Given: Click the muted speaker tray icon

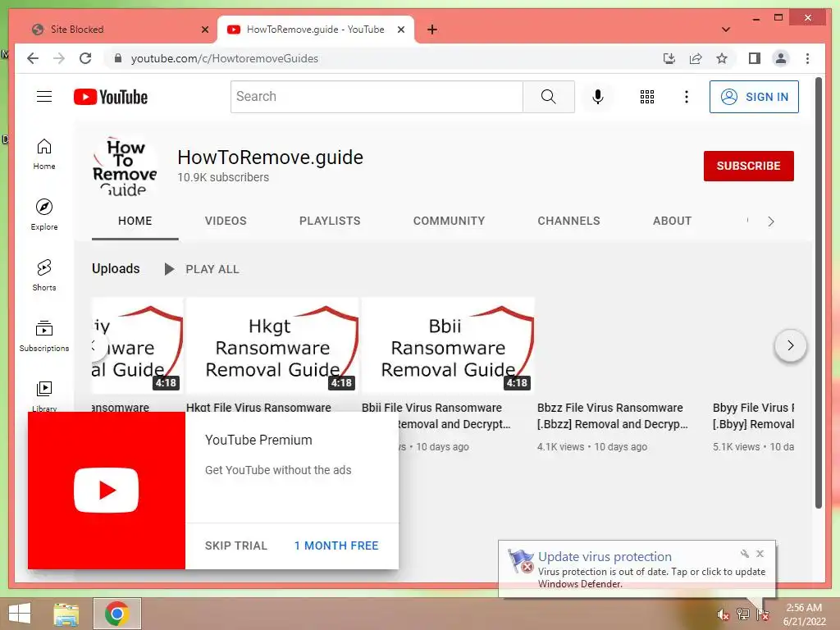Looking at the screenshot, I should [724, 614].
